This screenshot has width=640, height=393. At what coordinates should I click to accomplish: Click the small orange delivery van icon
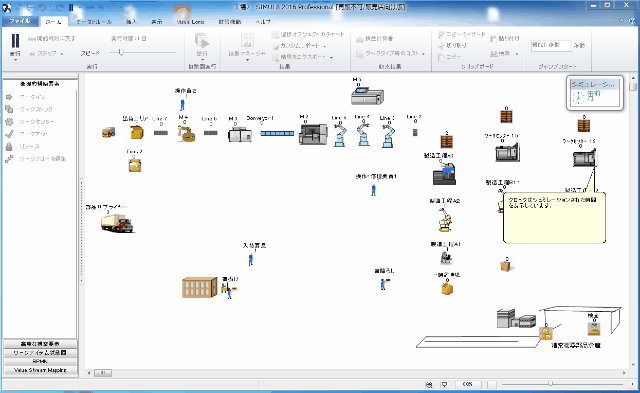109,132
